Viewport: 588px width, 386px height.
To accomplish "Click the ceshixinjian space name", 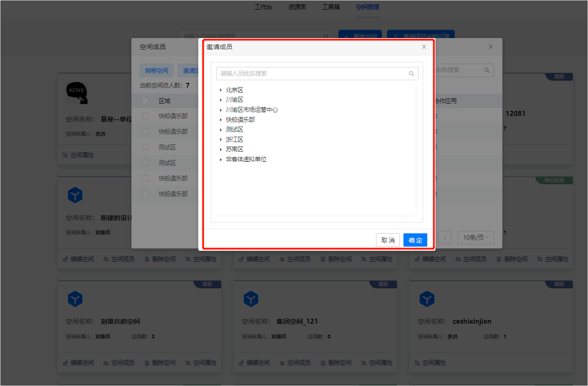I will coord(472,321).
